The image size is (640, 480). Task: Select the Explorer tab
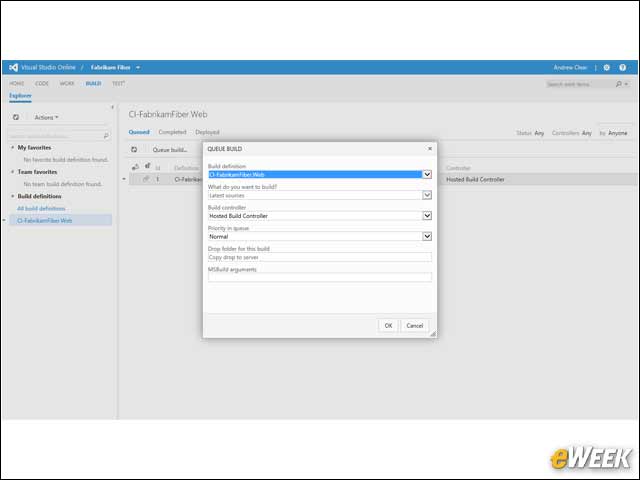20,96
